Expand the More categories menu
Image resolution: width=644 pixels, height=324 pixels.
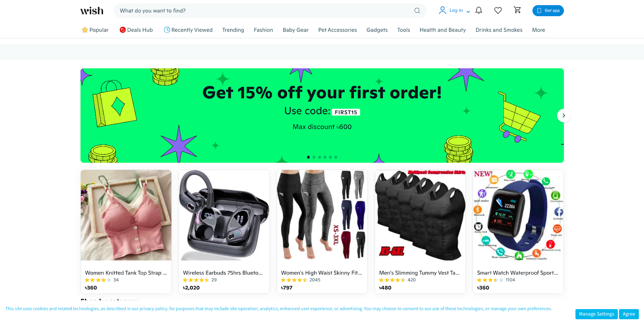click(x=539, y=30)
